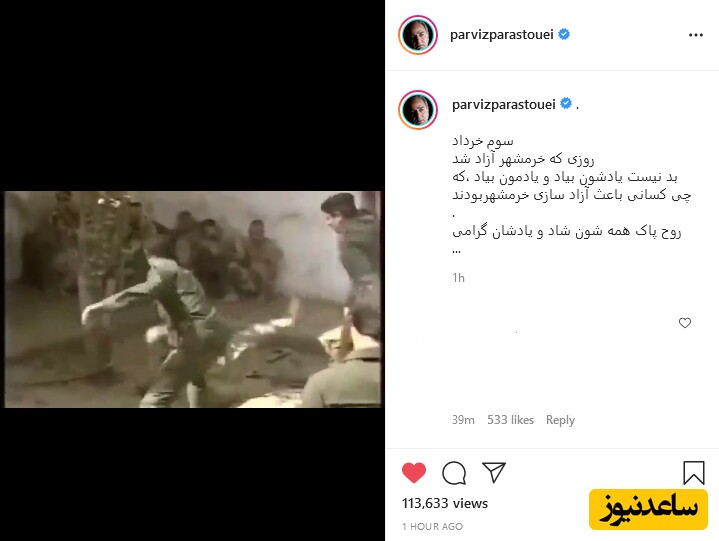Viewport: 719px width, 541px height.
Task: View the 533 likes list
Action: coord(510,420)
